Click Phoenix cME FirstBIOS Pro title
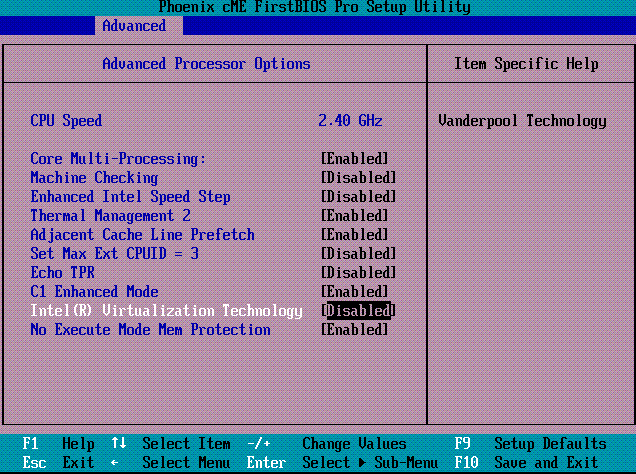 click(x=314, y=7)
